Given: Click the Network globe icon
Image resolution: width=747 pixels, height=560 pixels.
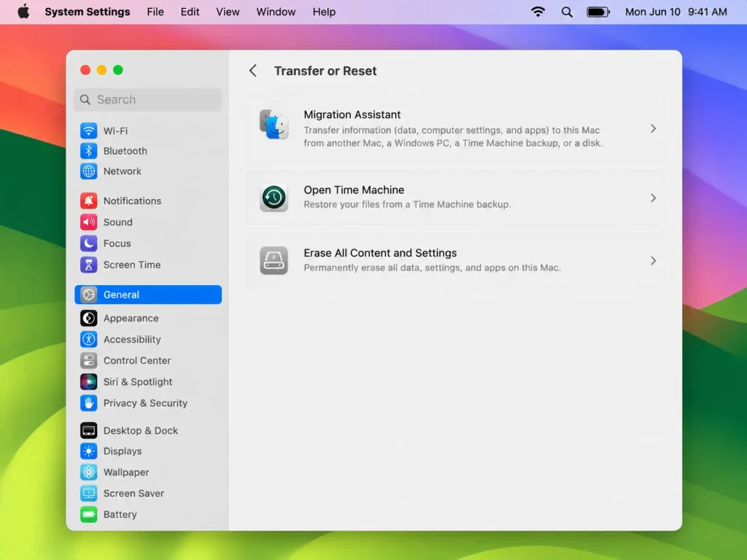Looking at the screenshot, I should [88, 171].
